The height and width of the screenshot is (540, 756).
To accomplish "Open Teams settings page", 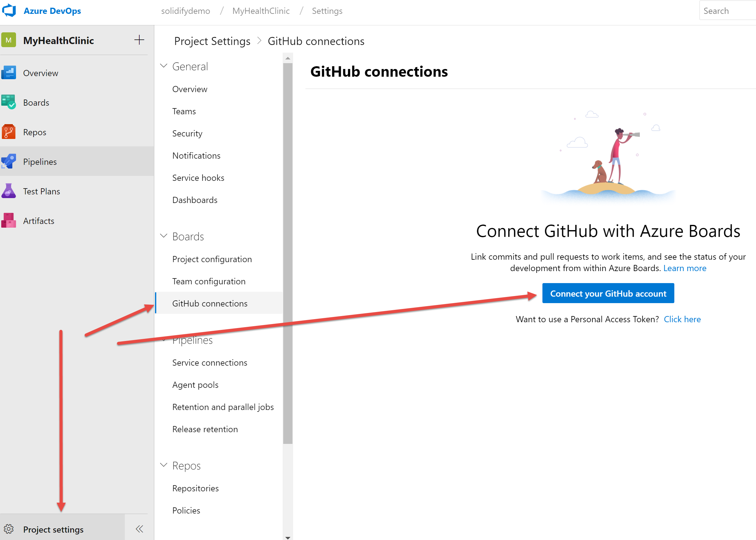I will click(x=184, y=112).
